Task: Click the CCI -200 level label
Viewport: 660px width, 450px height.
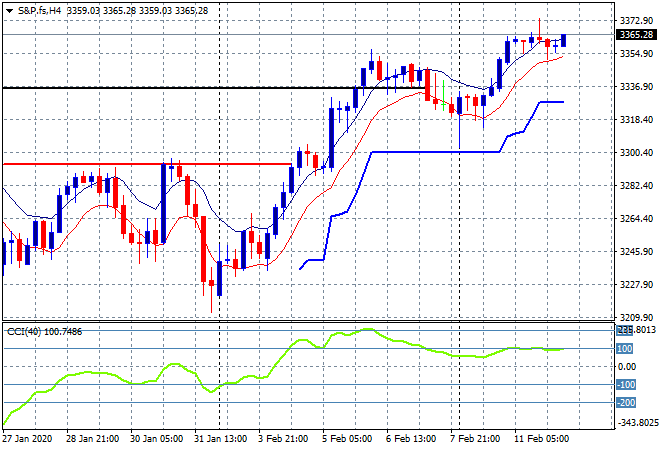Action: pos(626,403)
